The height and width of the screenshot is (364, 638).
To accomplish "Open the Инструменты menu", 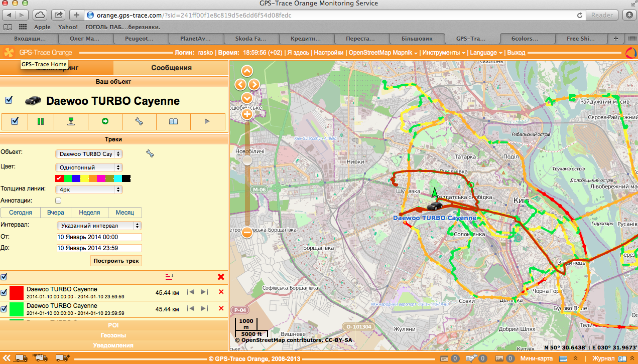I will point(443,53).
